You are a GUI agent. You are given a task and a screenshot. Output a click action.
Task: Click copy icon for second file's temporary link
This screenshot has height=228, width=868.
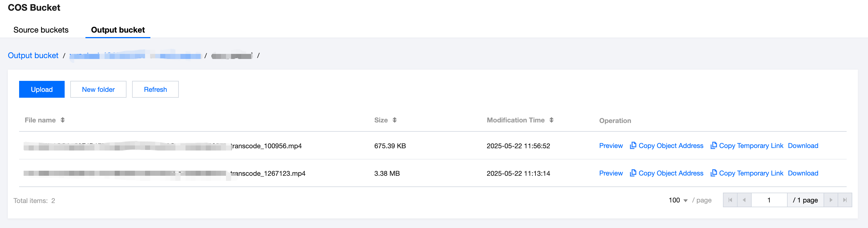tap(713, 173)
